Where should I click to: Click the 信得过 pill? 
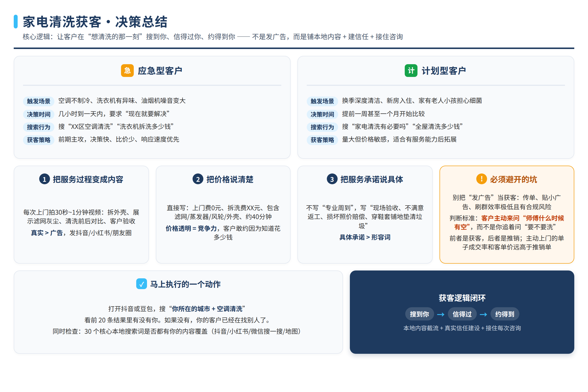point(462,314)
